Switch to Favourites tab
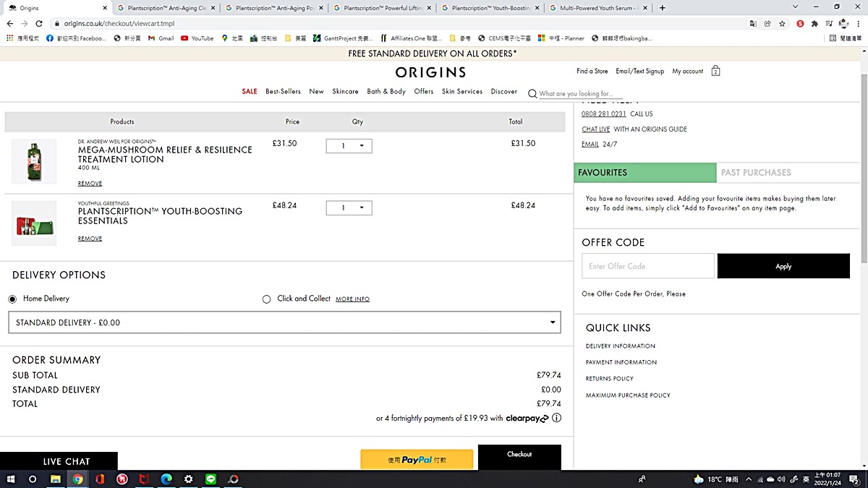 pos(646,172)
